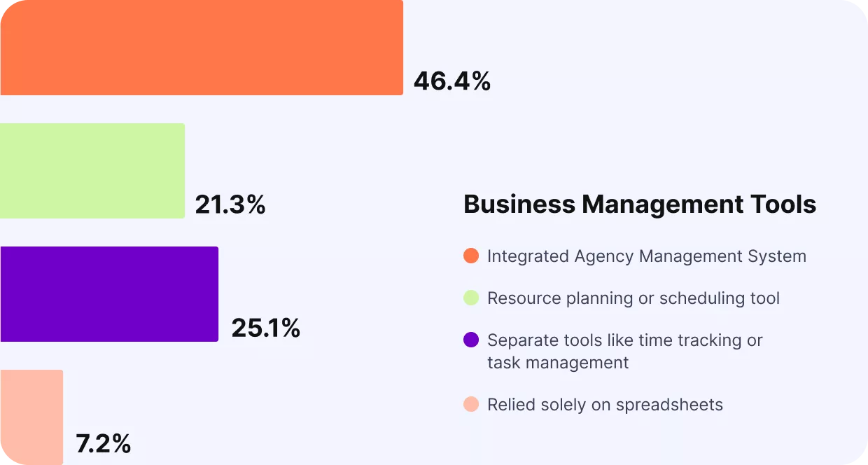Click 'Integrated Agency Management System' legend text
This screenshot has height=465, width=868.
(x=646, y=256)
